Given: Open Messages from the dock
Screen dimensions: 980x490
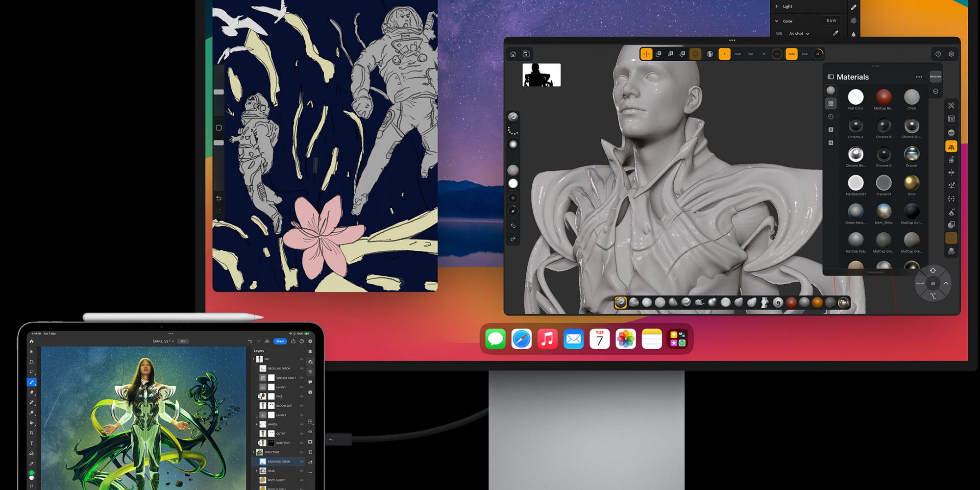Looking at the screenshot, I should point(495,339).
